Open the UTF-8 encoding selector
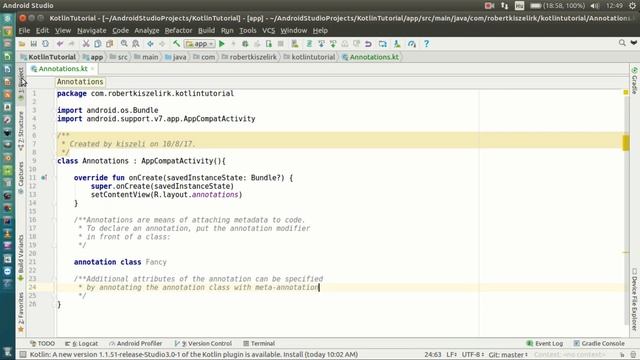 [473, 355]
